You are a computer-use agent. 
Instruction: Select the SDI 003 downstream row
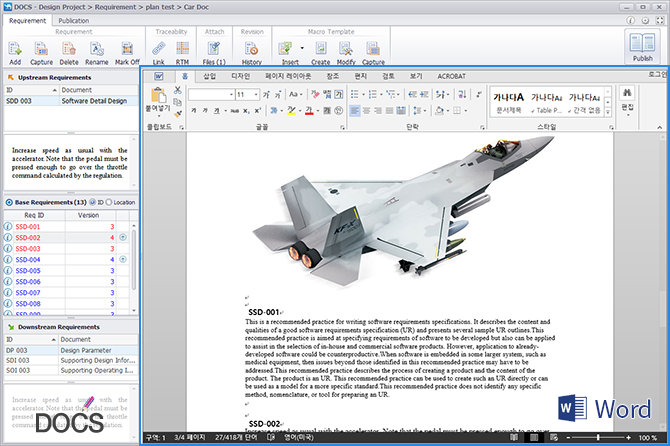point(71,360)
